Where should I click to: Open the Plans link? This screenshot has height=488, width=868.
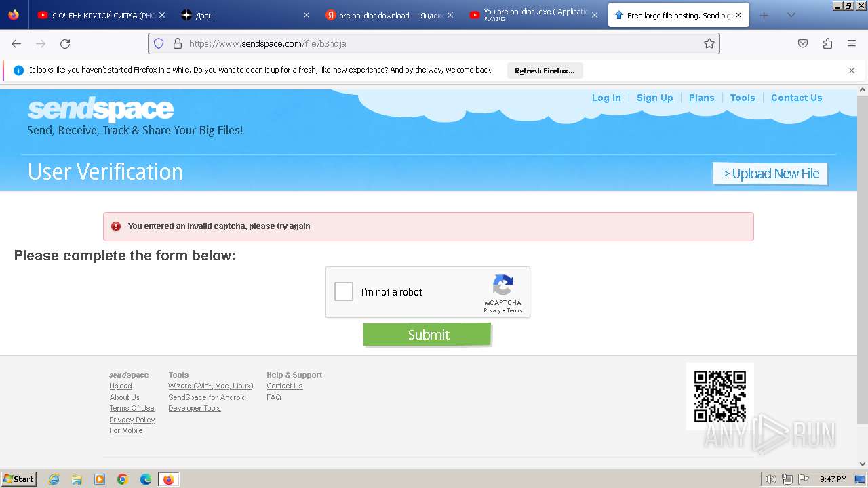coord(702,98)
